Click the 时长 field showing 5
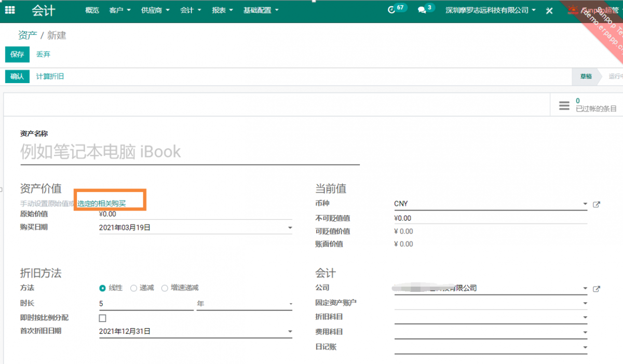Image resolution: width=623 pixels, height=364 pixels. [146, 303]
